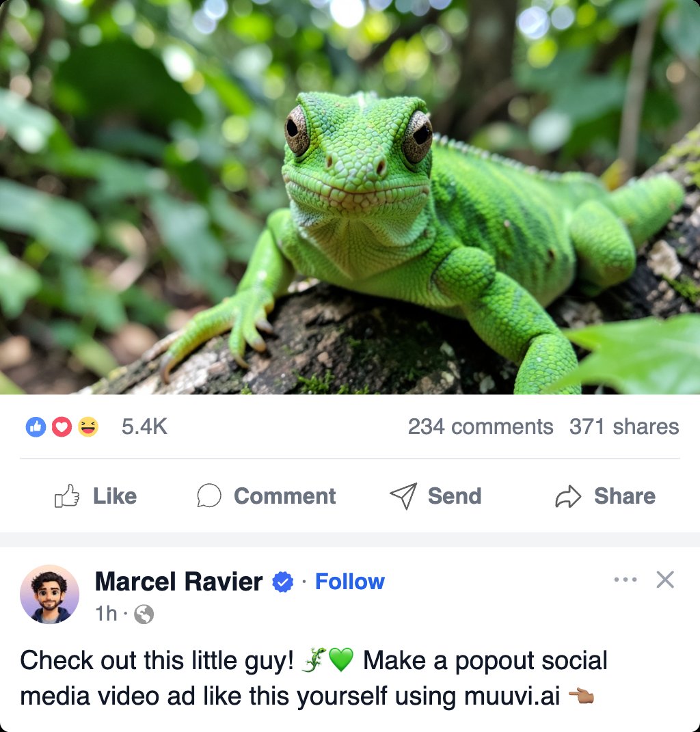
Task: Expand the 234 comments list
Action: click(480, 426)
